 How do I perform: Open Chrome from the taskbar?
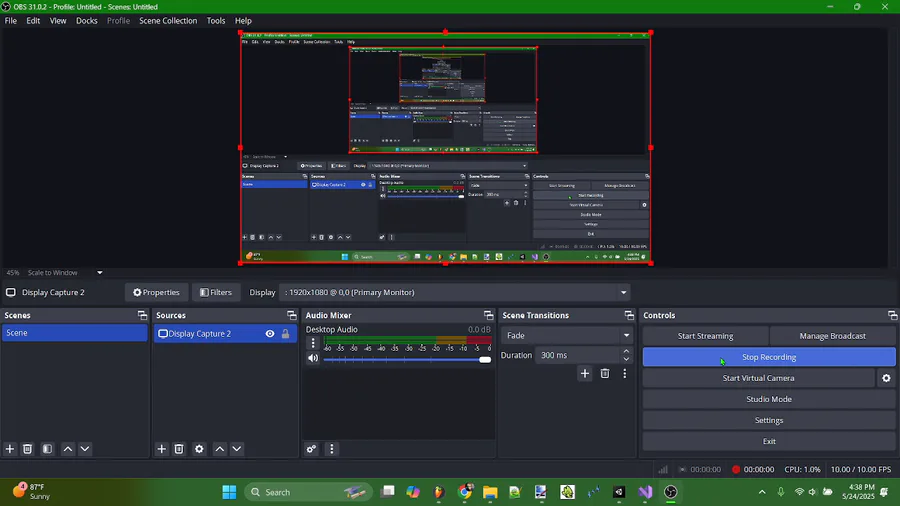click(x=465, y=492)
